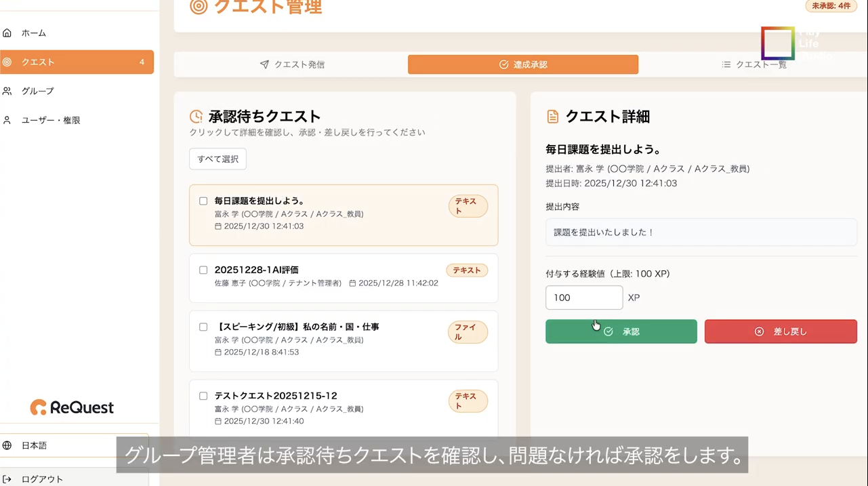868x486 pixels.
Task: Reject the quest with the 差し戻し button
Action: coord(781,331)
